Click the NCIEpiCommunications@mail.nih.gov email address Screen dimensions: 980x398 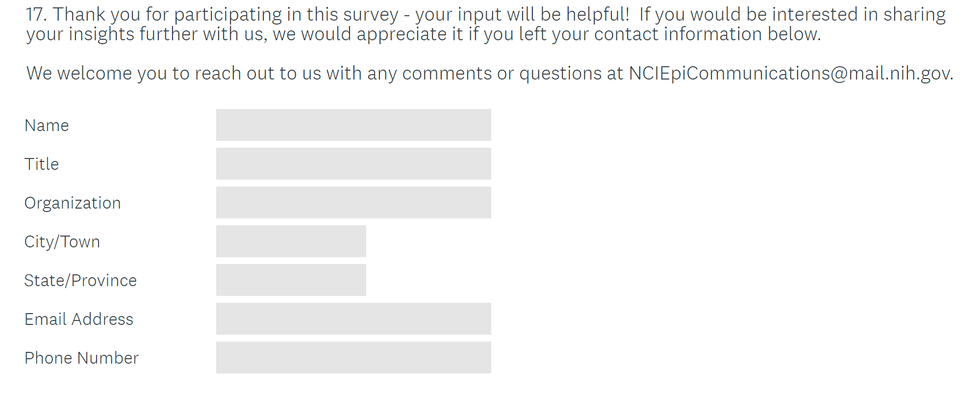(x=790, y=74)
